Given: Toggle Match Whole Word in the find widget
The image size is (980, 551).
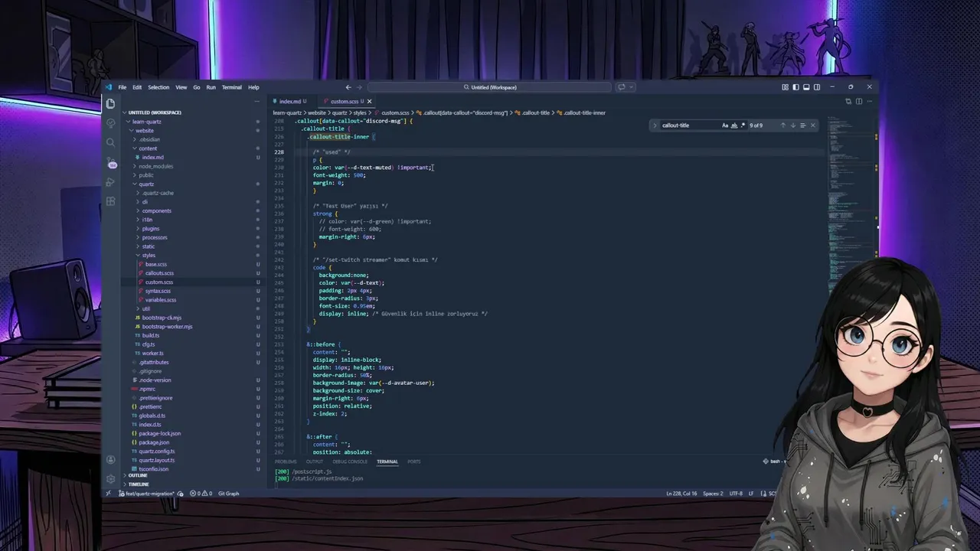Looking at the screenshot, I should tap(734, 126).
